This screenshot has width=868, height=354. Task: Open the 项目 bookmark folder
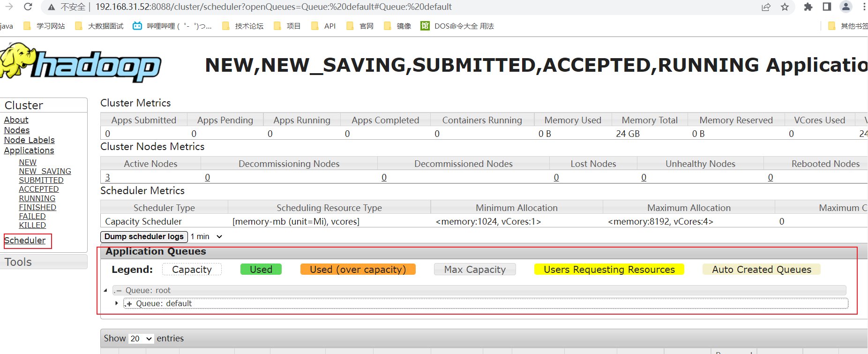[x=287, y=26]
